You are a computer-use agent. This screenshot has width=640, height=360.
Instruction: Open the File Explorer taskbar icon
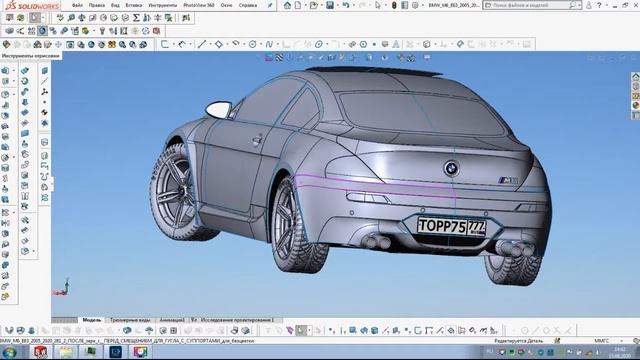(65, 352)
